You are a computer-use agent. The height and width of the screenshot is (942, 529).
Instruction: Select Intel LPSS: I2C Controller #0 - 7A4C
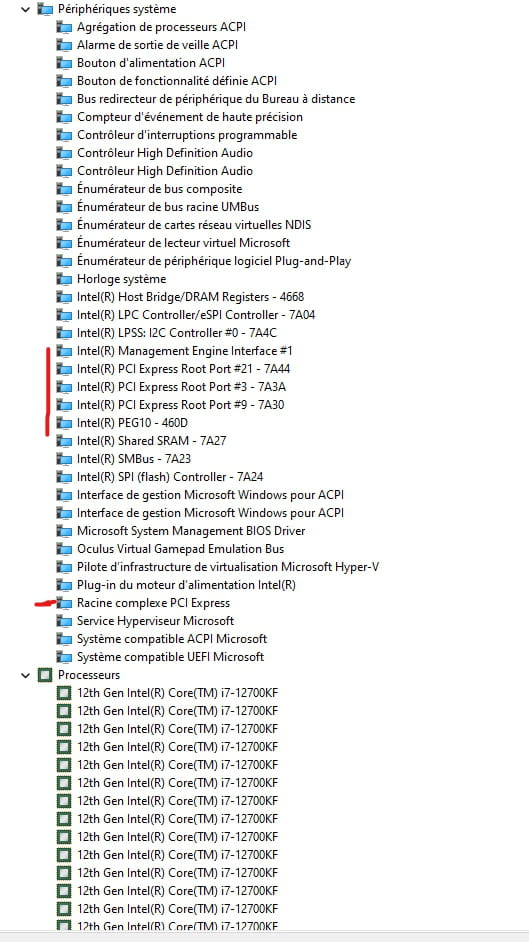(177, 333)
